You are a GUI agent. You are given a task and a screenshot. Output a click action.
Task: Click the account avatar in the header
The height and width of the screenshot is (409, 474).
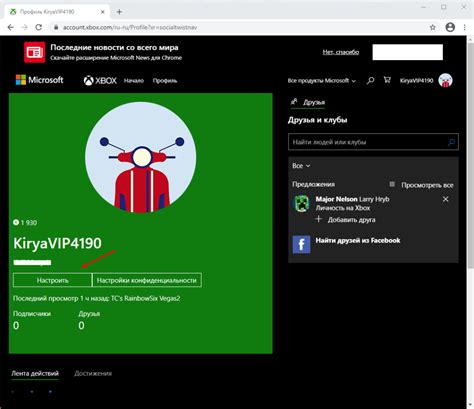tap(446, 80)
